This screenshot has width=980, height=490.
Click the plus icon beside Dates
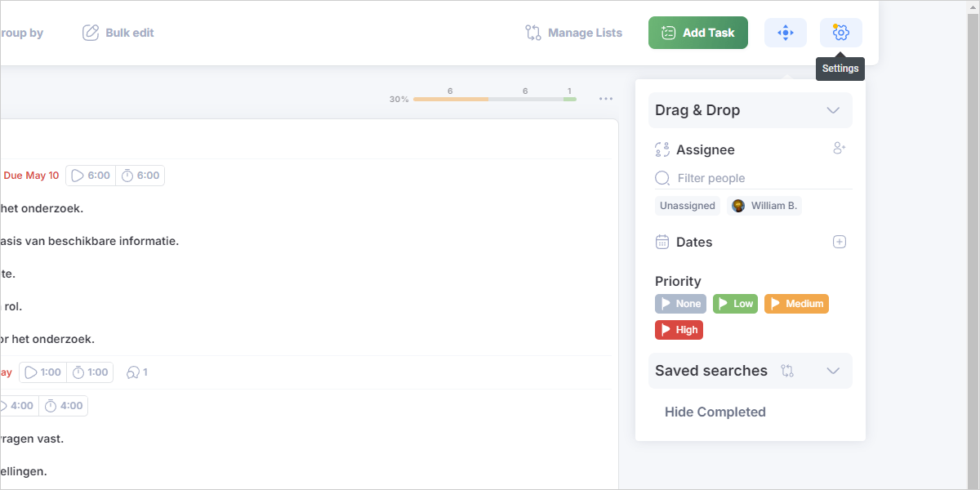click(839, 242)
